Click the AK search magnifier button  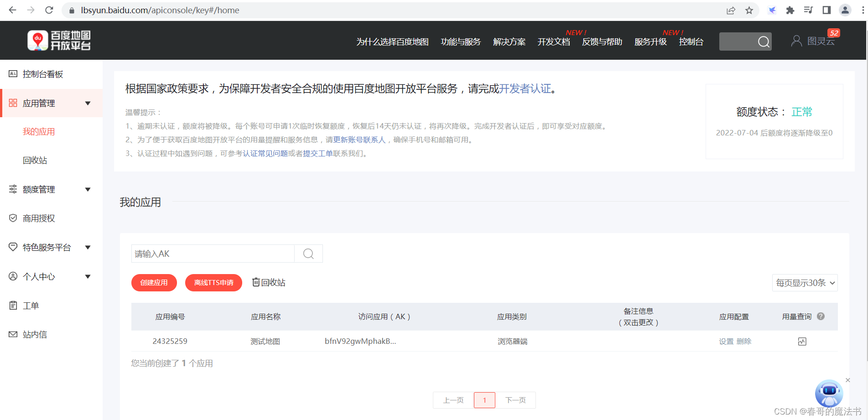click(308, 254)
